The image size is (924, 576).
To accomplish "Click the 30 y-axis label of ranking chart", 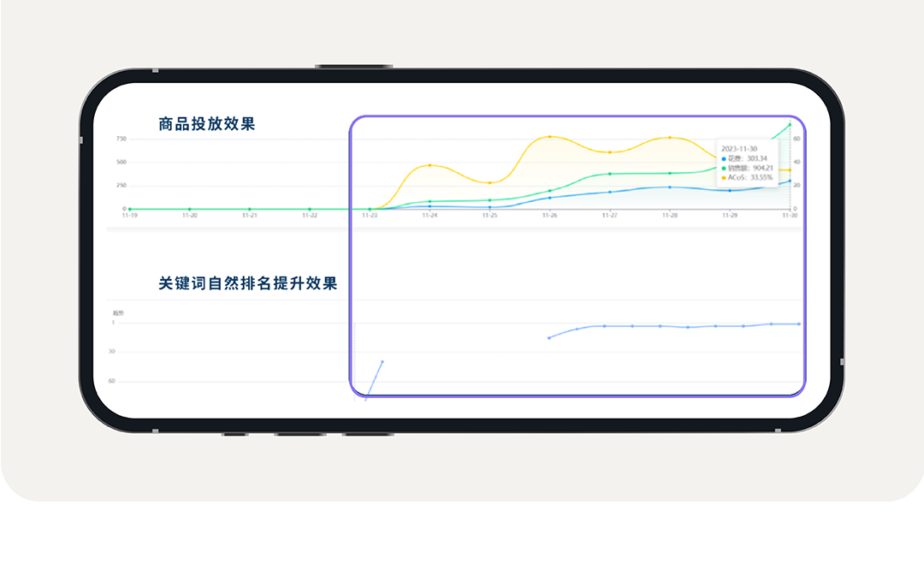I will [112, 352].
